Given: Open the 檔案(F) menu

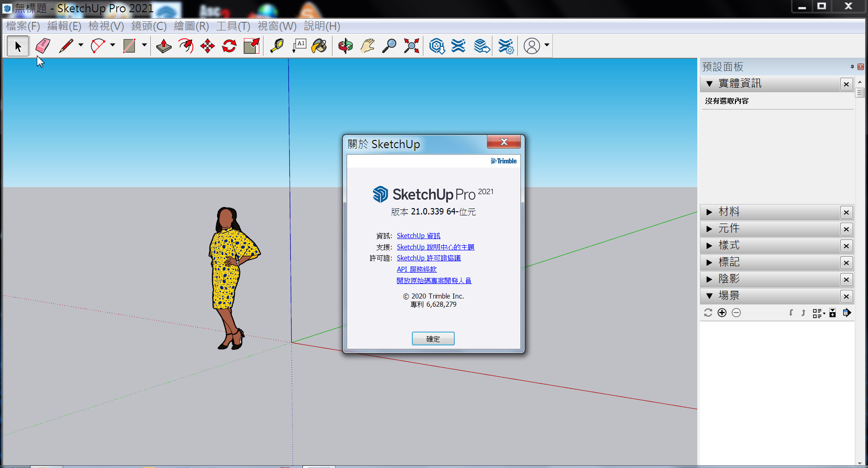Looking at the screenshot, I should [23, 26].
